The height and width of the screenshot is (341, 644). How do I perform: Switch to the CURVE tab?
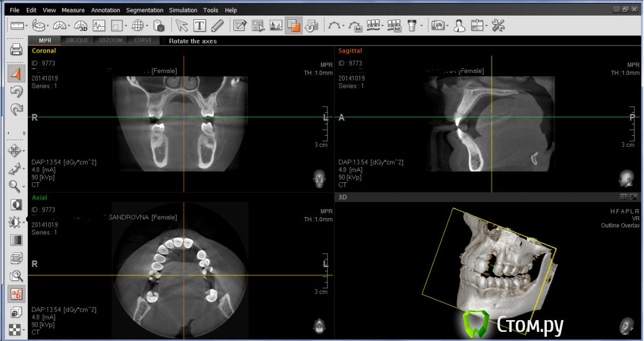pos(143,41)
